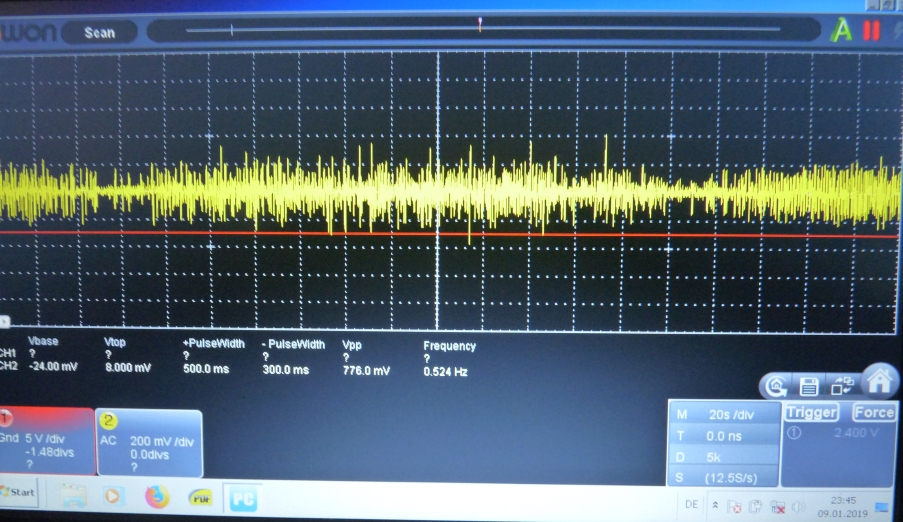Click the action center flag tray icon
This screenshot has height=522, width=903.
(x=735, y=507)
